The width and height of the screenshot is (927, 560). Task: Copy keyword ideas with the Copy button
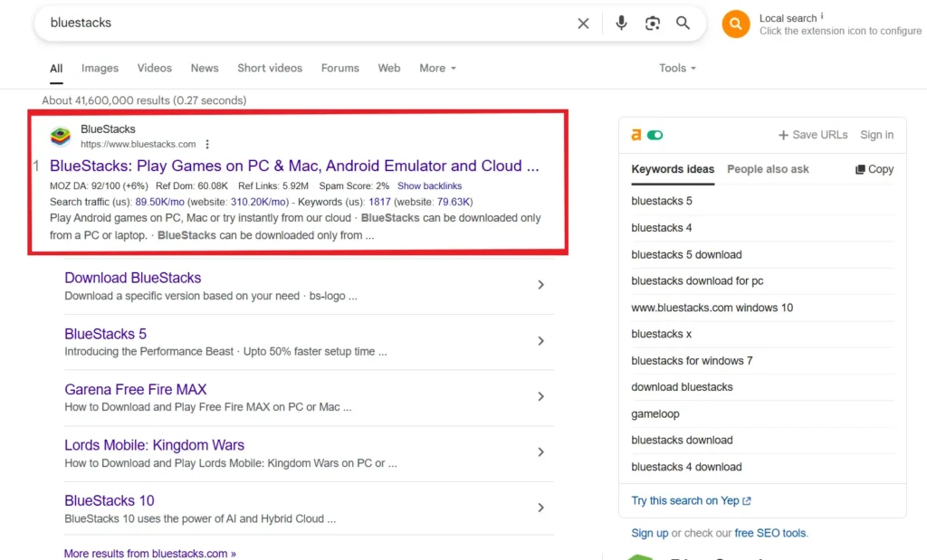874,169
